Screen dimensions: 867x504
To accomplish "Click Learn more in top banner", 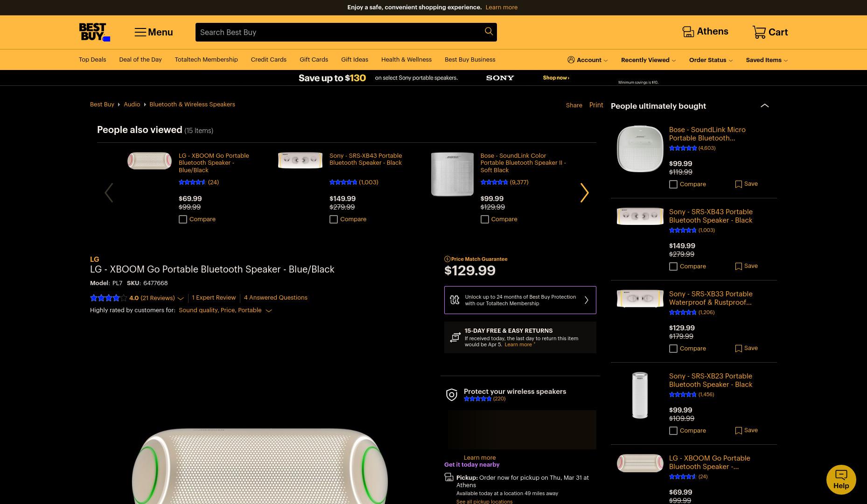I will pos(501,7).
